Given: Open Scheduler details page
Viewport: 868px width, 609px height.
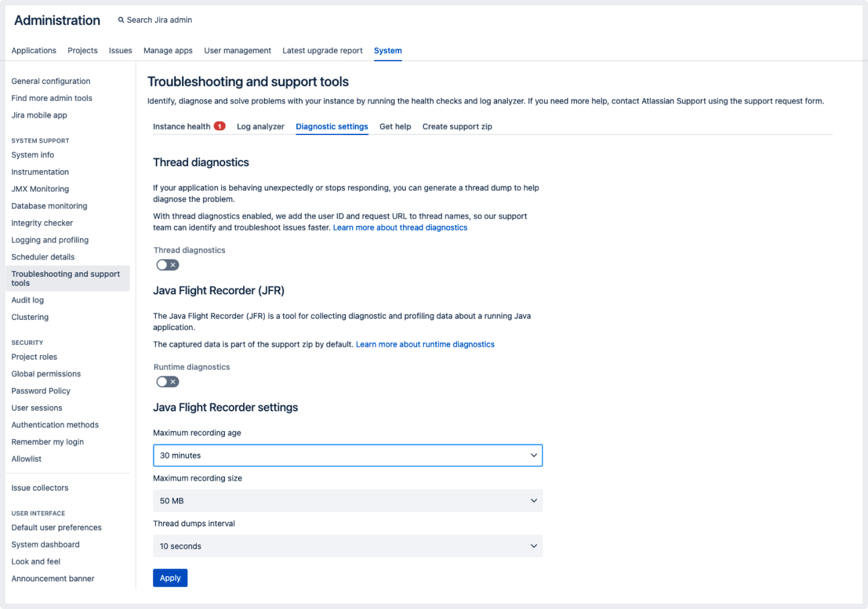Looking at the screenshot, I should coord(43,257).
